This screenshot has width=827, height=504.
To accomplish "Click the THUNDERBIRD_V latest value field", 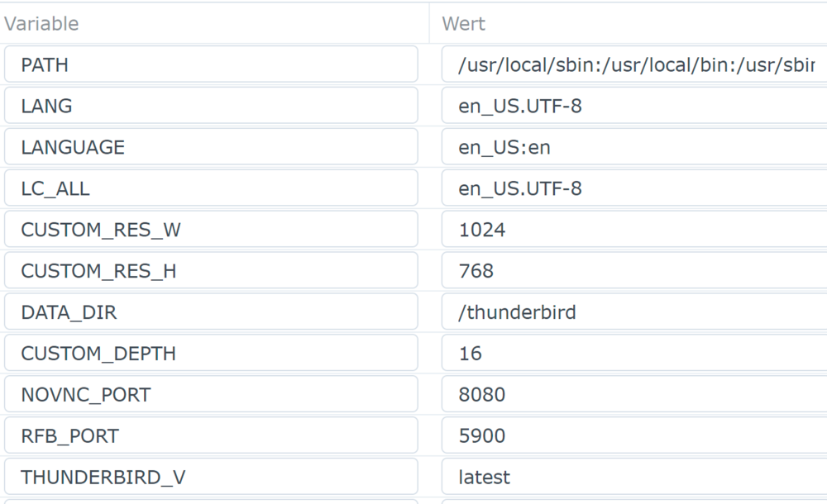I will tap(634, 477).
